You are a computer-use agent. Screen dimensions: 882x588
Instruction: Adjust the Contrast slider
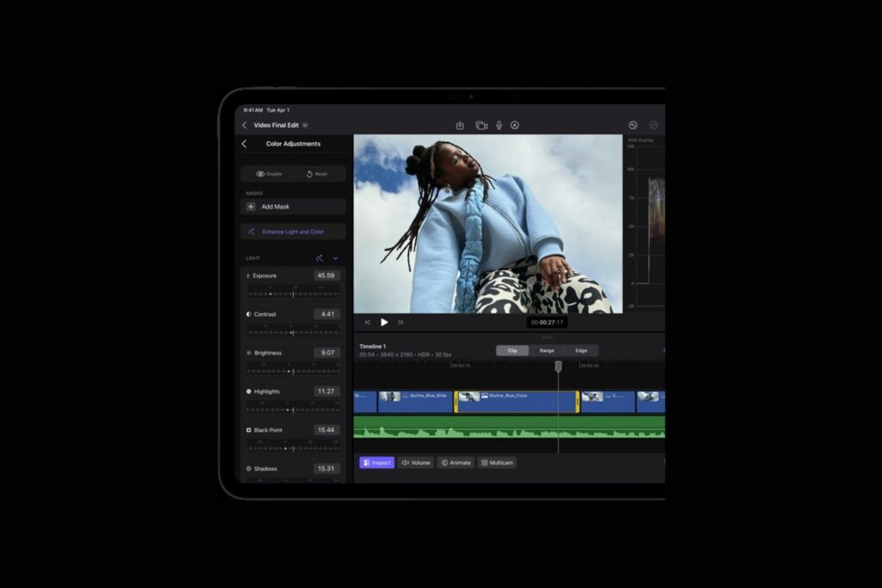(x=293, y=332)
